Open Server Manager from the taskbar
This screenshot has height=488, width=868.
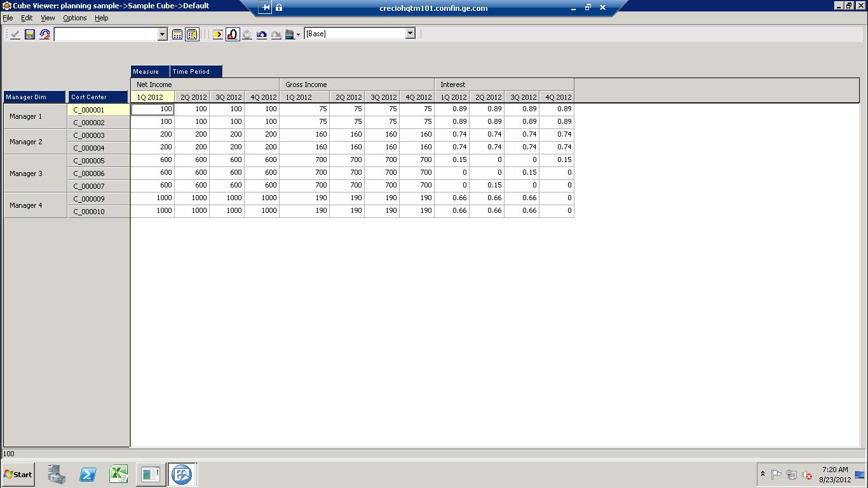point(57,475)
